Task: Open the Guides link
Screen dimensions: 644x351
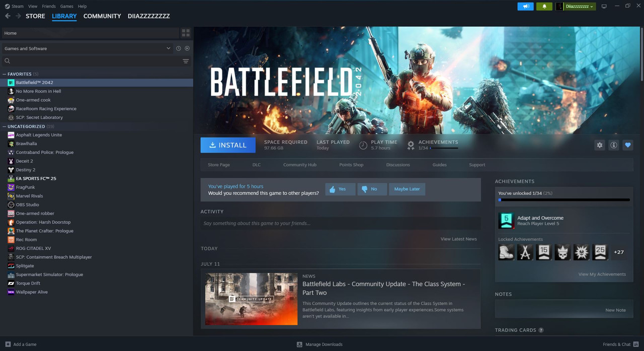Action: click(x=440, y=165)
